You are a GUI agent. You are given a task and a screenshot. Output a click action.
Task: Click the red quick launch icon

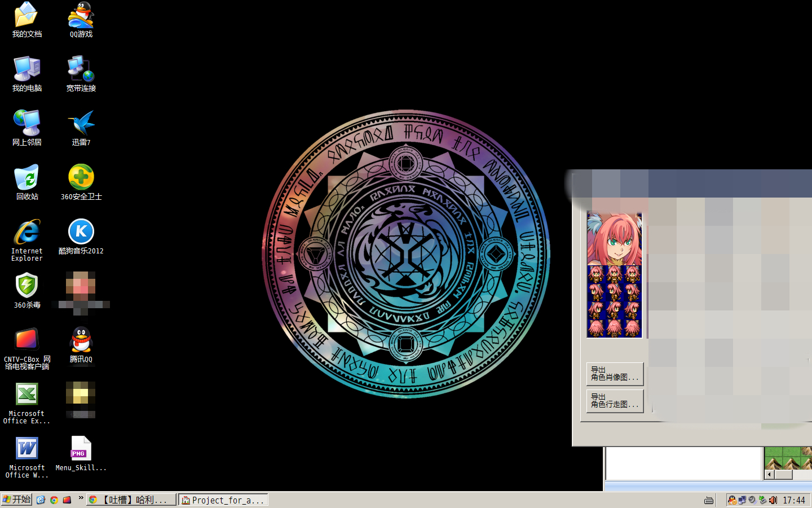click(x=67, y=500)
